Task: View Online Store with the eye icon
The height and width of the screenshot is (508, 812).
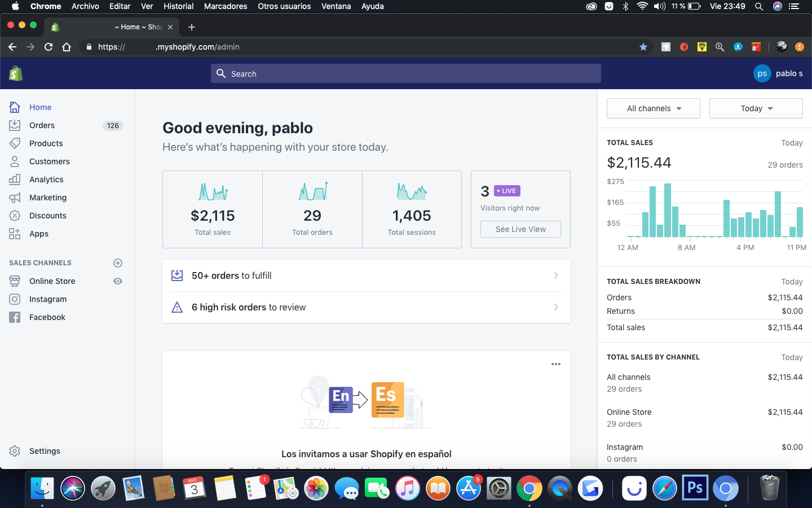Action: tap(118, 281)
